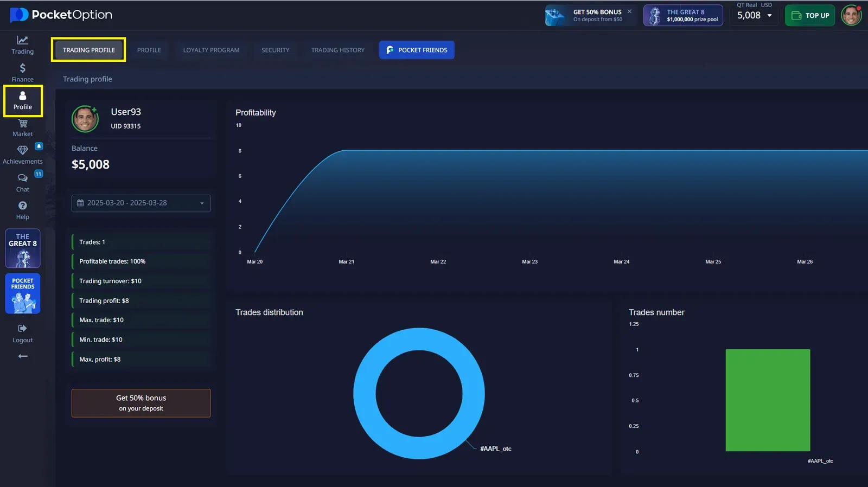The image size is (868, 487).
Task: Go to Market cart icon
Action: coord(22,127)
